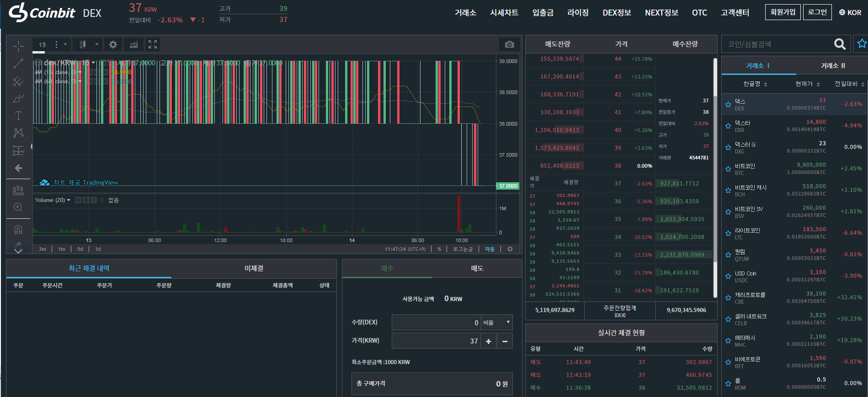
Task: Switch to 매도 sell tab
Action: pos(477,268)
